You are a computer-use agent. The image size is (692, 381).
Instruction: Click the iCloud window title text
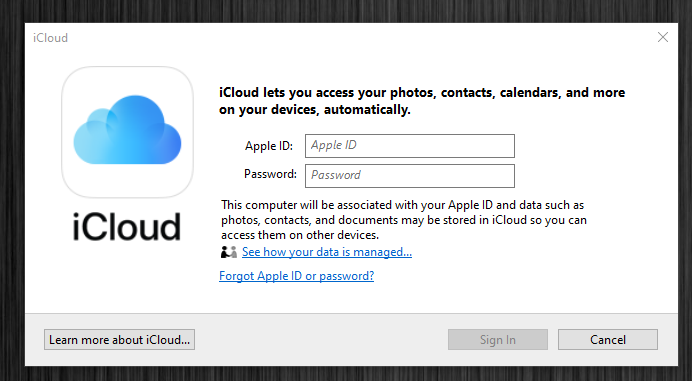50,38
